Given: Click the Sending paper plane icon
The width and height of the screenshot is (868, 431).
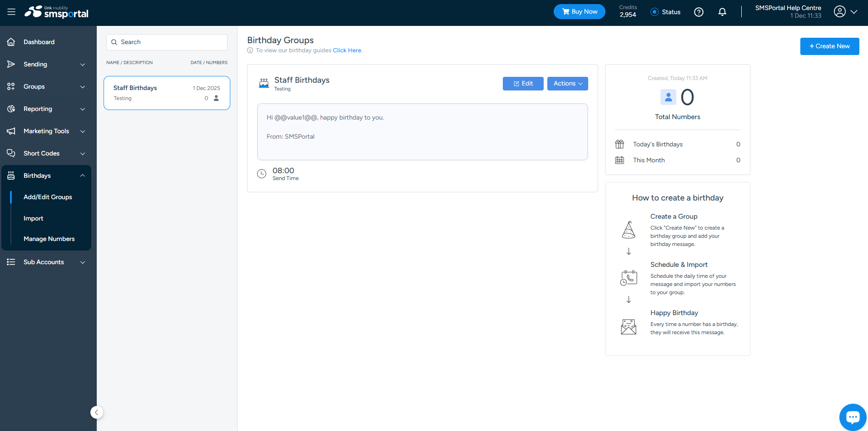Looking at the screenshot, I should [x=11, y=64].
